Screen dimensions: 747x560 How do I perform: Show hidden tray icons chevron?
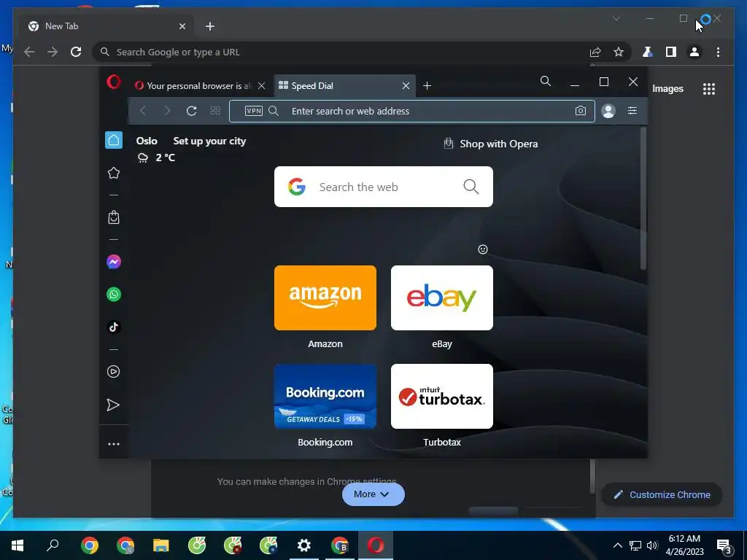point(617,545)
